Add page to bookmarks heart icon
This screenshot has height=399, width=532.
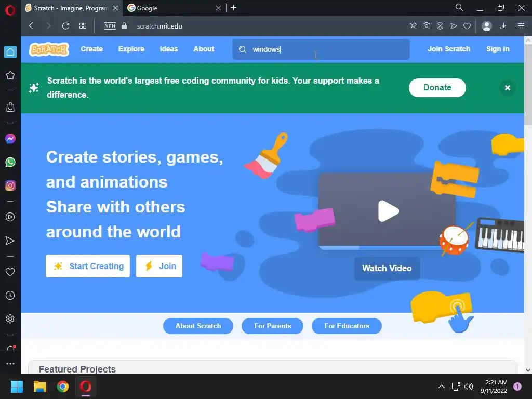click(467, 26)
